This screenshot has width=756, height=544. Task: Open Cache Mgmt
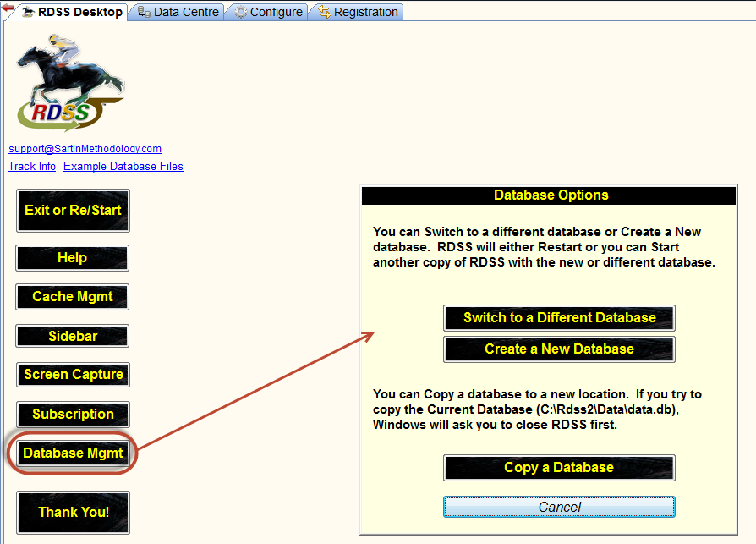coord(73,297)
